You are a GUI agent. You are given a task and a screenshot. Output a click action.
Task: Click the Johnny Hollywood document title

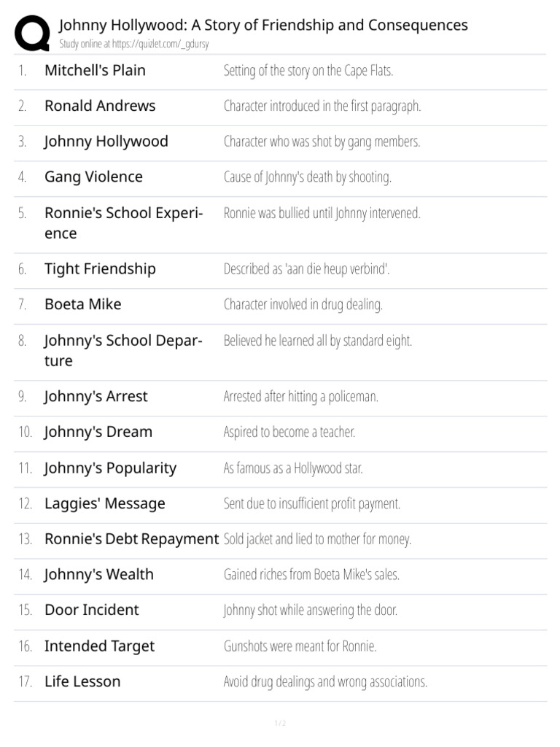(263, 25)
